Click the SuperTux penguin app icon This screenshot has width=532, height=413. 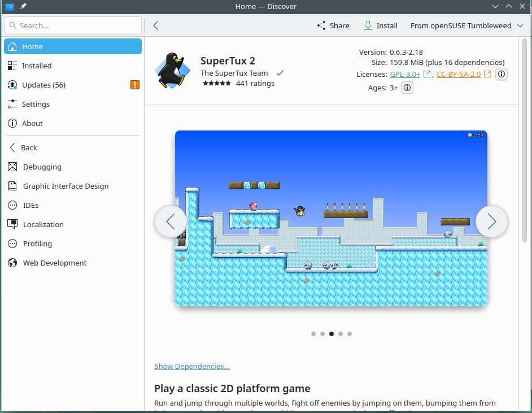coord(172,70)
